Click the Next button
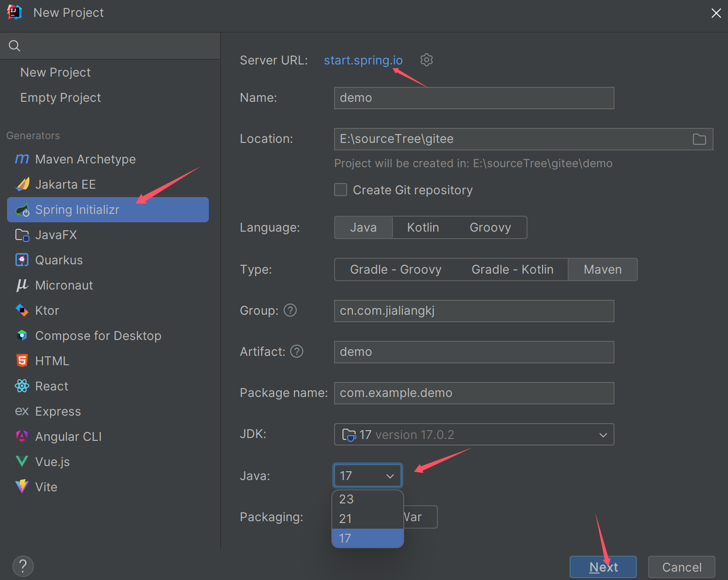The height and width of the screenshot is (580, 728). (603, 567)
